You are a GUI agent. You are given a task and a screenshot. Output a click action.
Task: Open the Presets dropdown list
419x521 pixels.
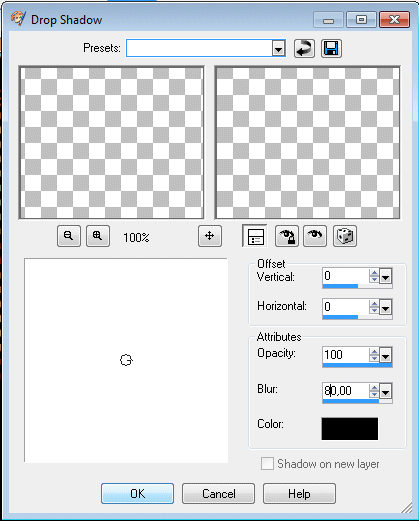click(278, 49)
